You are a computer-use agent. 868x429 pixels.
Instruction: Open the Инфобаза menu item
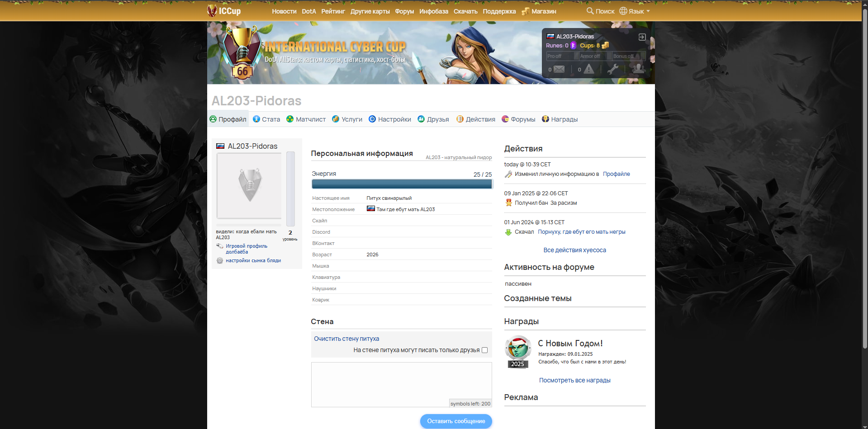coord(434,11)
